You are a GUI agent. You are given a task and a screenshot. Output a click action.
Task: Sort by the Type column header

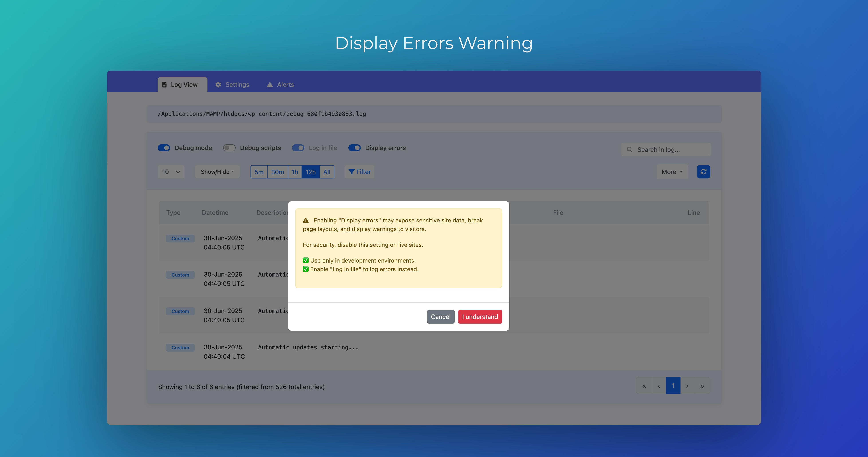(x=173, y=213)
